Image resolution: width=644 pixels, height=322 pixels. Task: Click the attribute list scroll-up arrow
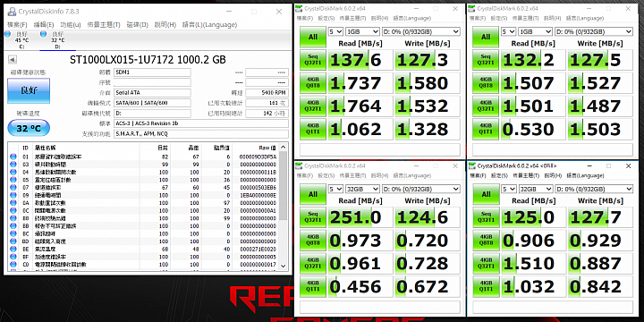[x=283, y=148]
